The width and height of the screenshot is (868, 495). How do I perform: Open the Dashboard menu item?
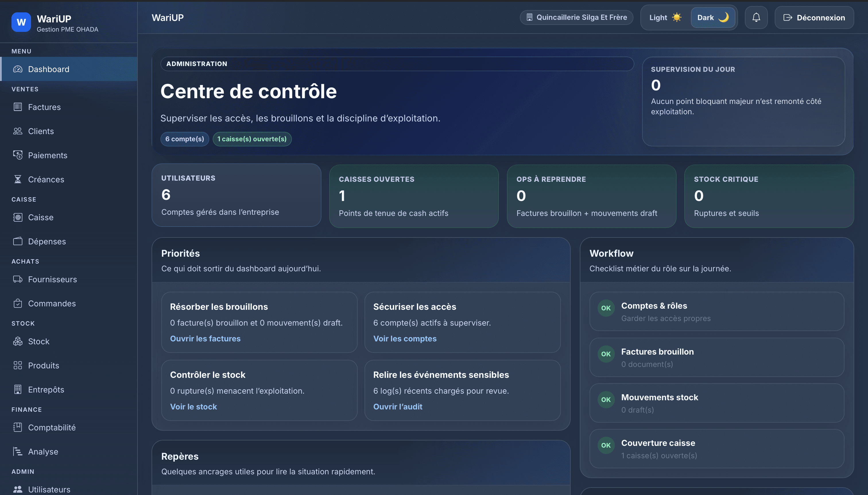tap(69, 69)
